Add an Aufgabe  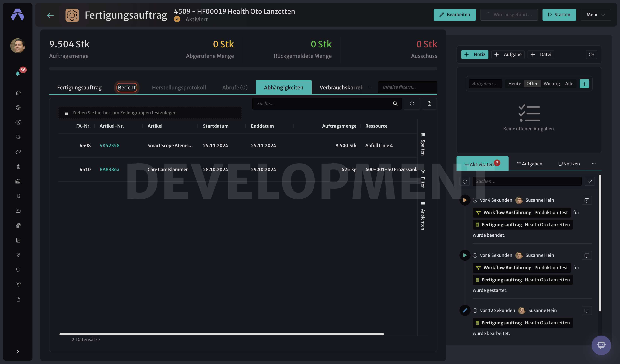[x=508, y=55]
